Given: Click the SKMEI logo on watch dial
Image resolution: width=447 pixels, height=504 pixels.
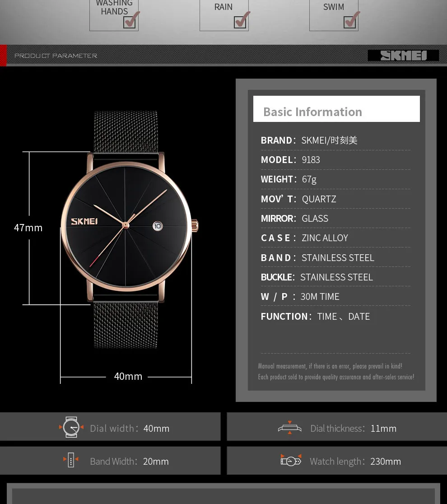Looking at the screenshot, I should coord(84,221).
